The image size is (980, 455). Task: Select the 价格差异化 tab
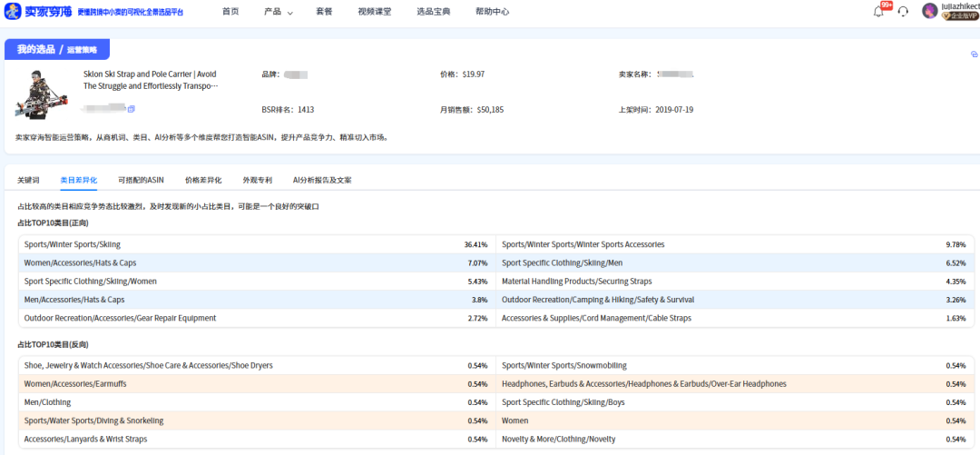[203, 180]
